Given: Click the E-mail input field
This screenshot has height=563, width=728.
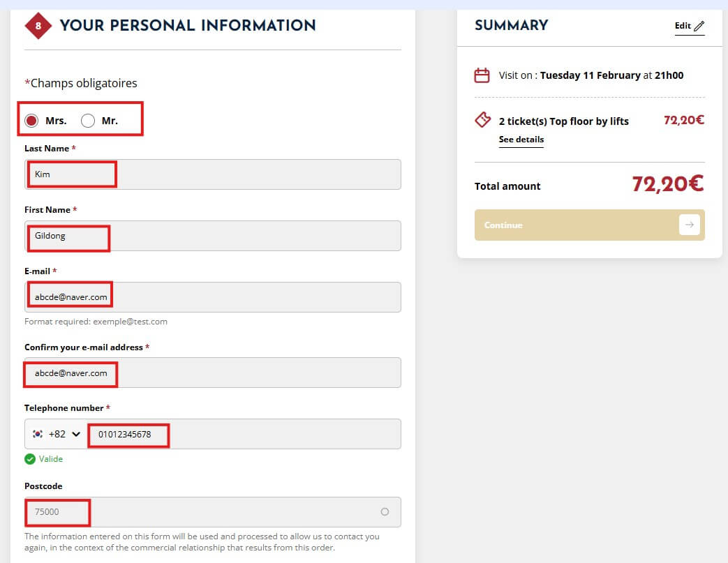Looking at the screenshot, I should (213, 297).
